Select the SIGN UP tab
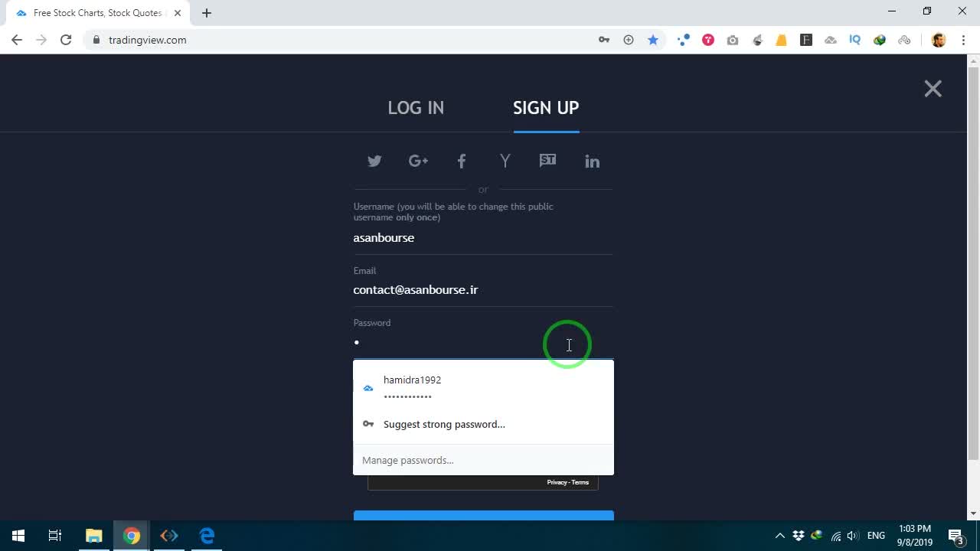Image resolution: width=980 pixels, height=551 pixels. pos(546,108)
